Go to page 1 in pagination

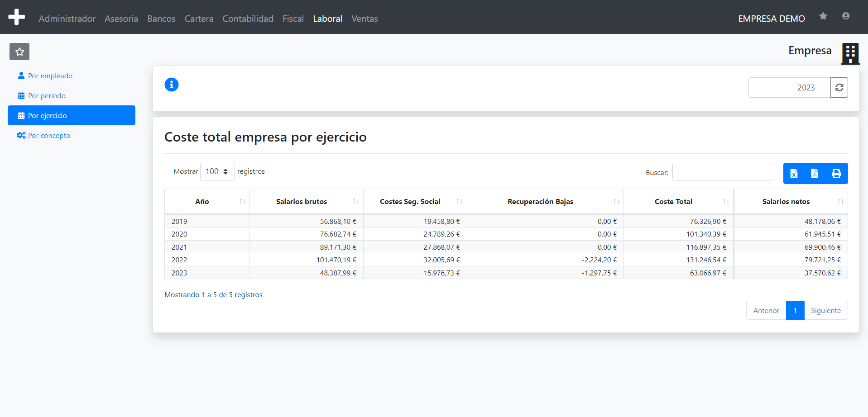click(795, 310)
